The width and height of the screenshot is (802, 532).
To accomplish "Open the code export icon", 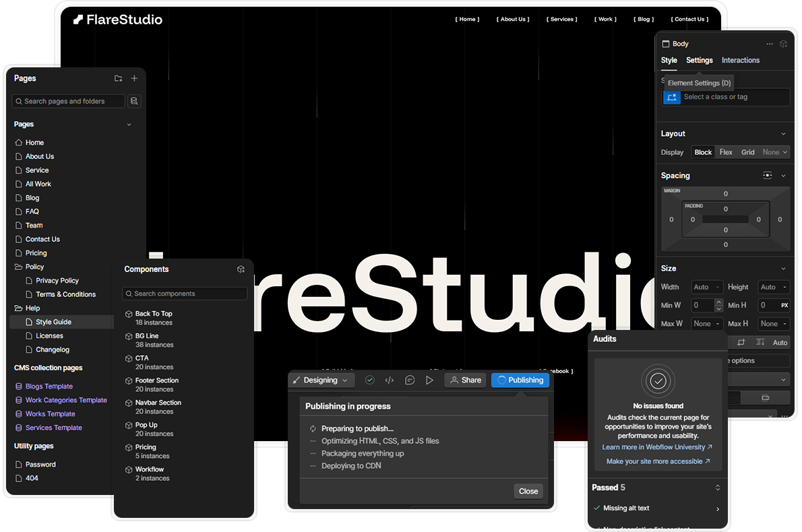I will [390, 380].
